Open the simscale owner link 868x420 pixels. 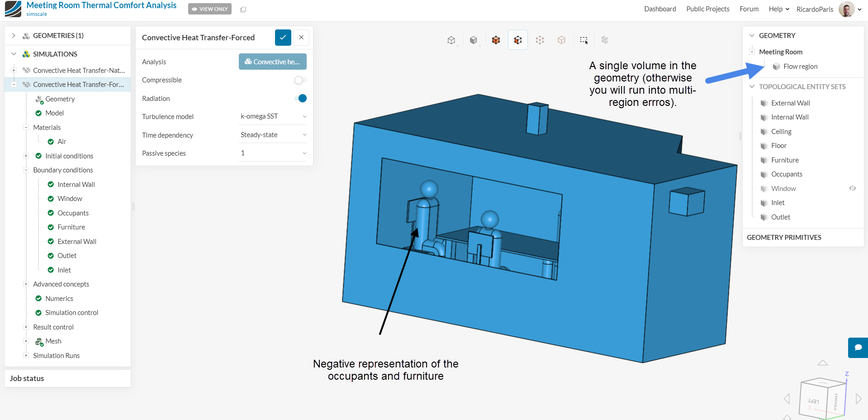(x=37, y=14)
